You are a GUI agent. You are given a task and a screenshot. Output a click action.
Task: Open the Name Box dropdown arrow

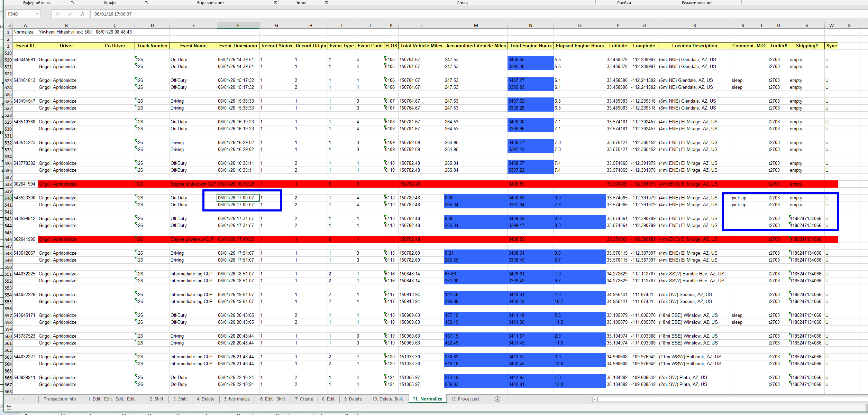[37, 14]
